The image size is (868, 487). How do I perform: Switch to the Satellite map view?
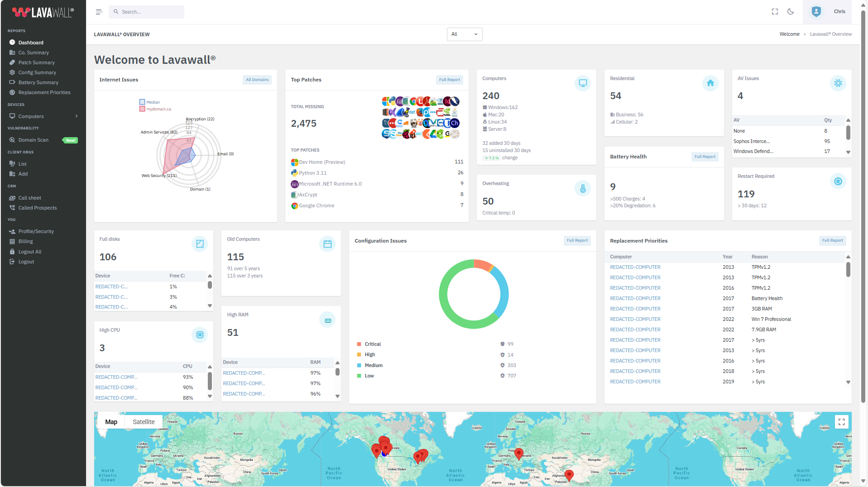(x=144, y=421)
